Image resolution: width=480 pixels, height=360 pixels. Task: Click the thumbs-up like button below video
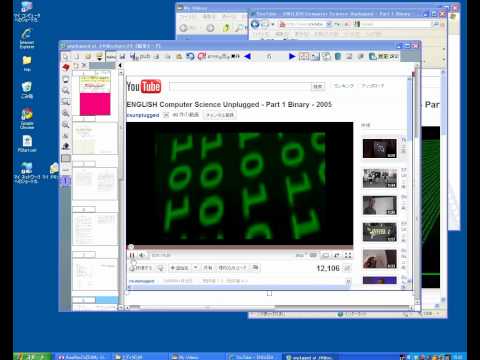[141, 268]
